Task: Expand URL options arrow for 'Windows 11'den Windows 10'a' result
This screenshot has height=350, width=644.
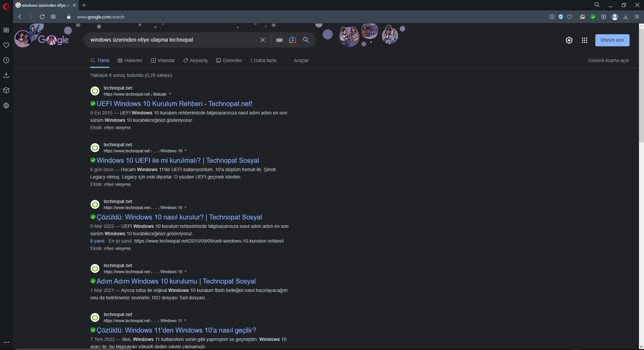Action: click(185, 320)
